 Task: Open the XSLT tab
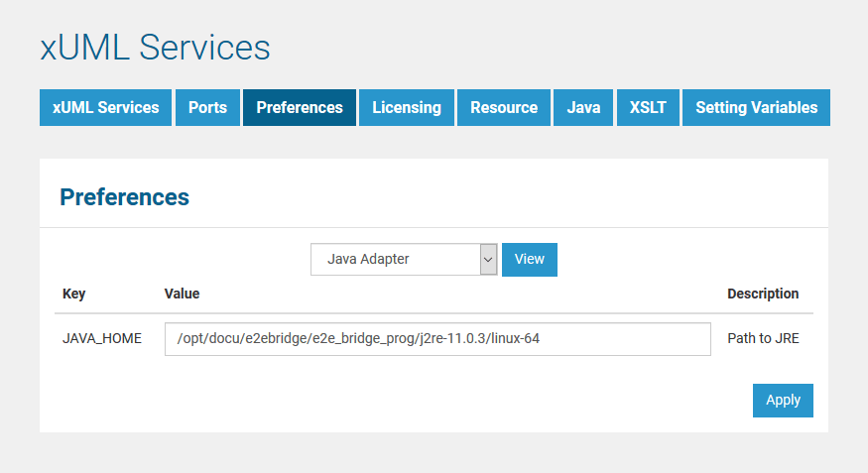pos(648,108)
